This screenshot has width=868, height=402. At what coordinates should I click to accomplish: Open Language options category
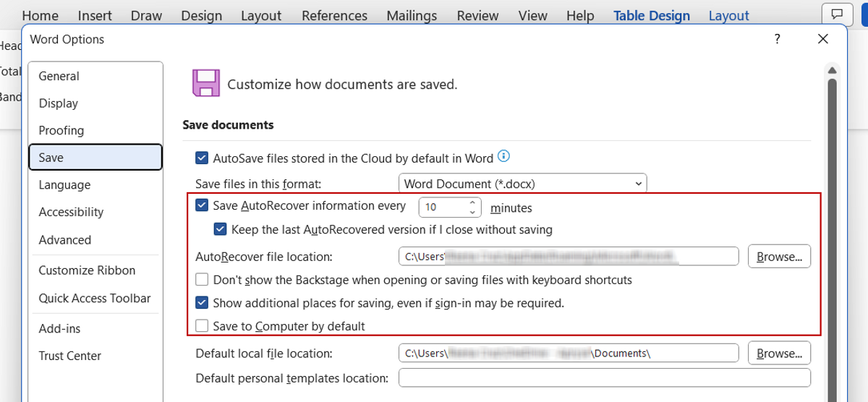[95, 185]
